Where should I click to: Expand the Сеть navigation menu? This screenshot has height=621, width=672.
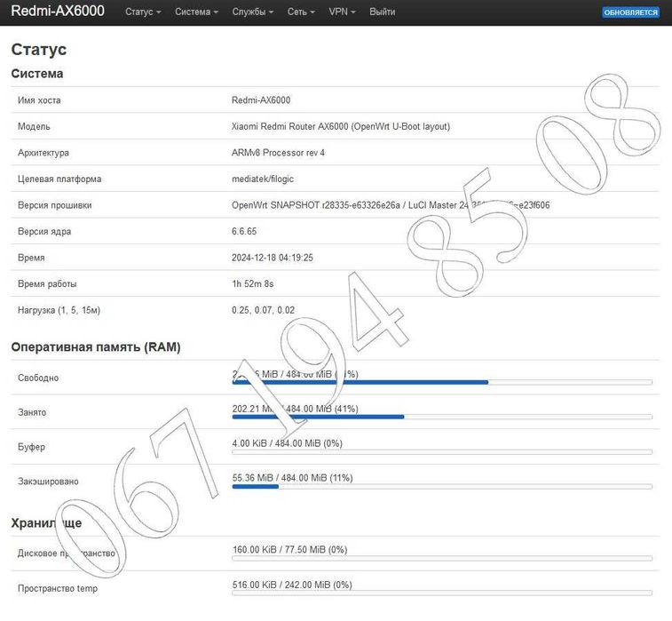coord(301,12)
